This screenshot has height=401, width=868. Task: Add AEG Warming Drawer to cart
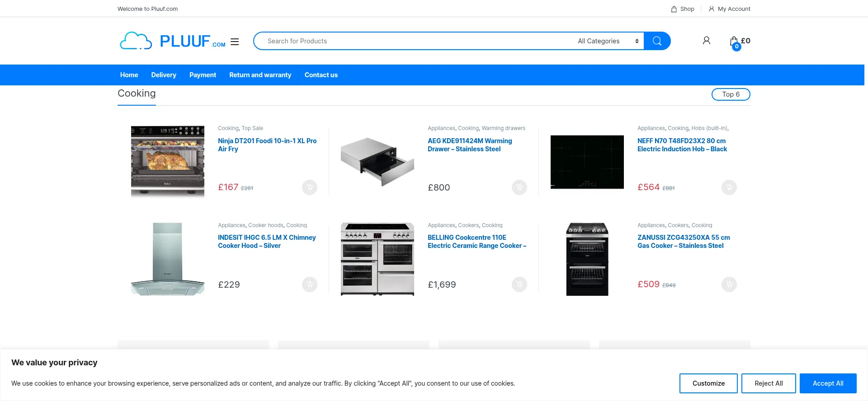(519, 187)
